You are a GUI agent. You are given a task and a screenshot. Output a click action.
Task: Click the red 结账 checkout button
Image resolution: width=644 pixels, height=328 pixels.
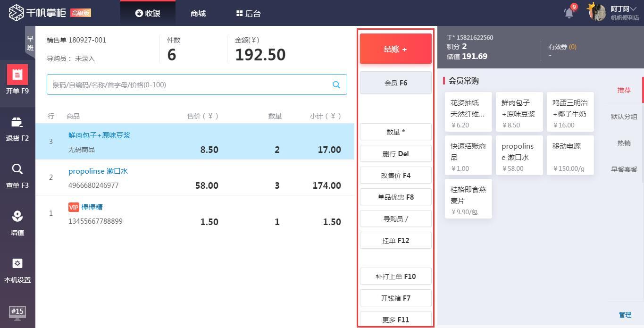click(395, 49)
